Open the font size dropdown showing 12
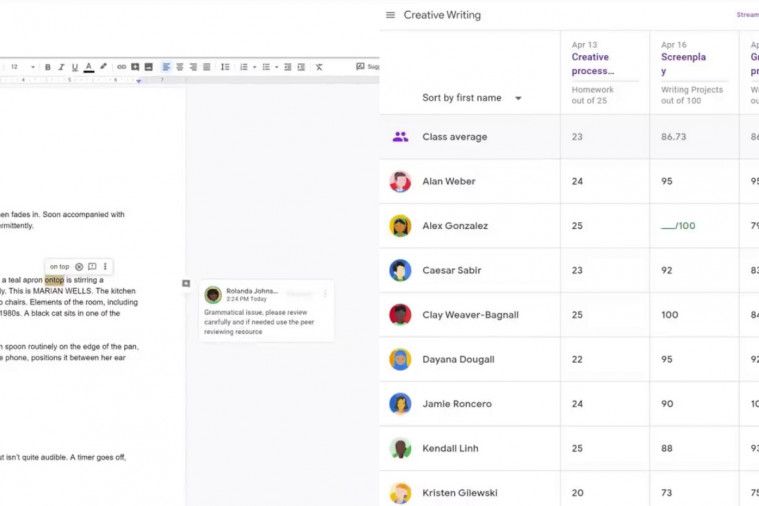759x506 pixels. [x=23, y=67]
